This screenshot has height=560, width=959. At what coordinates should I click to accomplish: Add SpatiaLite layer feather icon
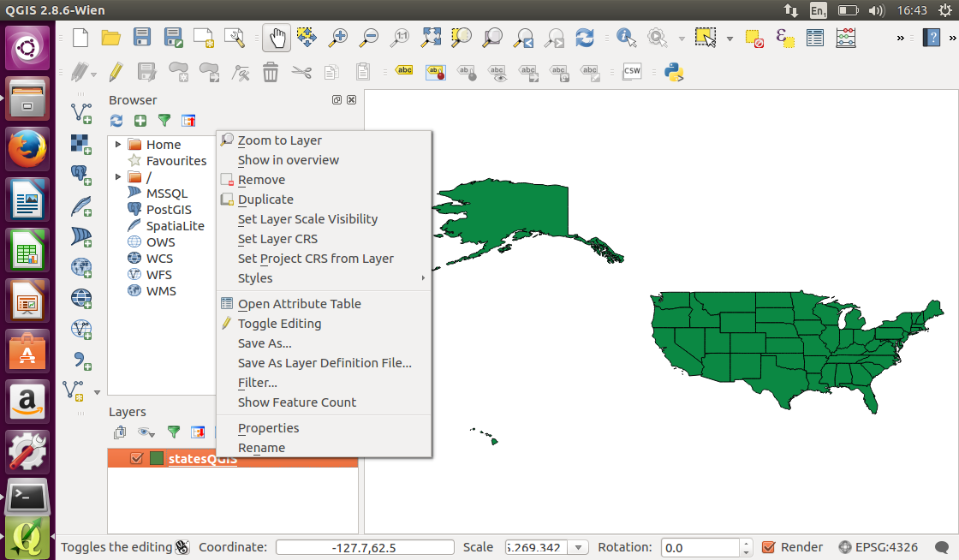pos(80,206)
